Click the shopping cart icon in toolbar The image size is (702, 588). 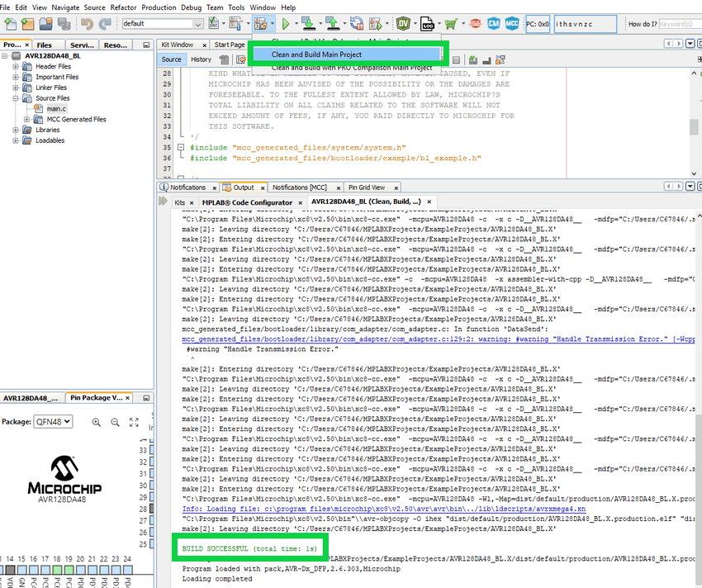click(450, 23)
